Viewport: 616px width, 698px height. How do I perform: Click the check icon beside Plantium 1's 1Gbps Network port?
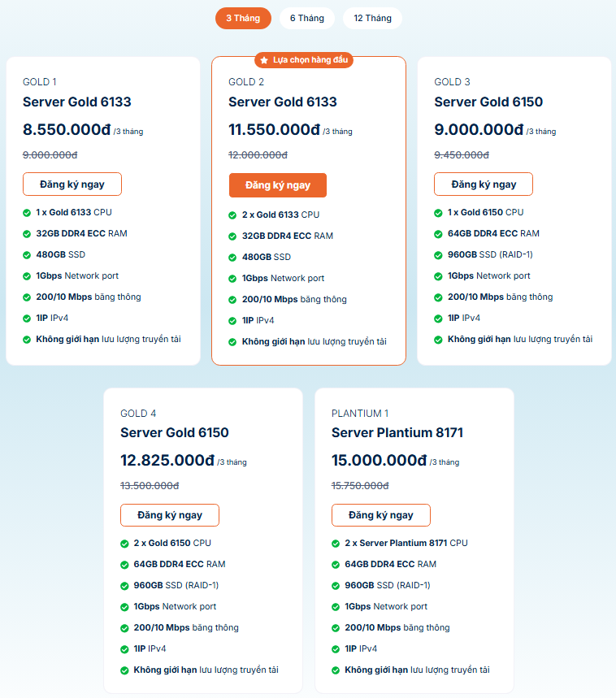tap(336, 607)
